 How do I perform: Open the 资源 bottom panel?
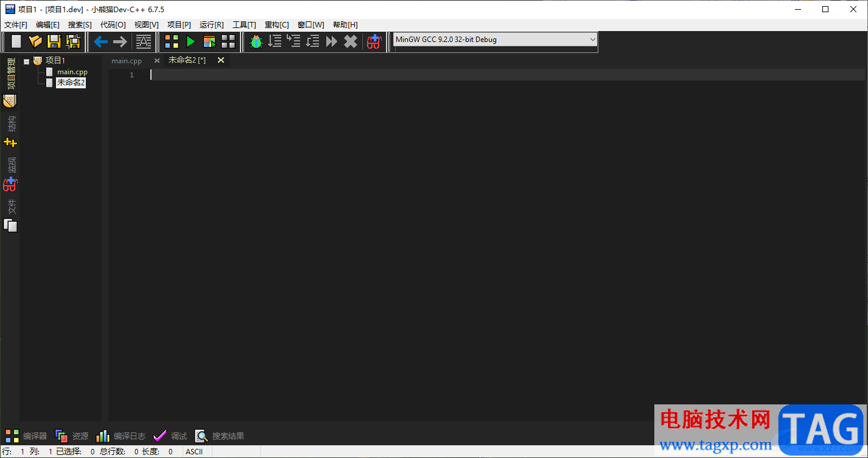71,436
